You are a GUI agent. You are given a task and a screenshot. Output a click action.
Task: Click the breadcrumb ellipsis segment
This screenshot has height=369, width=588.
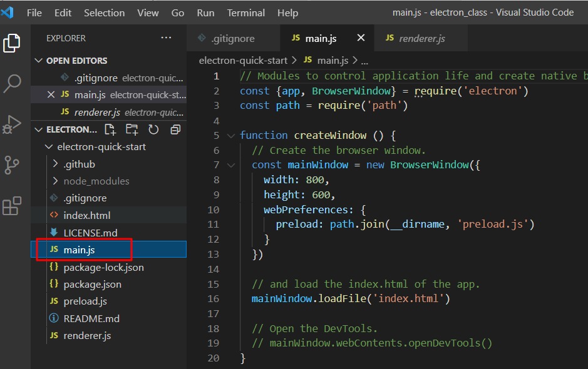[x=364, y=61]
